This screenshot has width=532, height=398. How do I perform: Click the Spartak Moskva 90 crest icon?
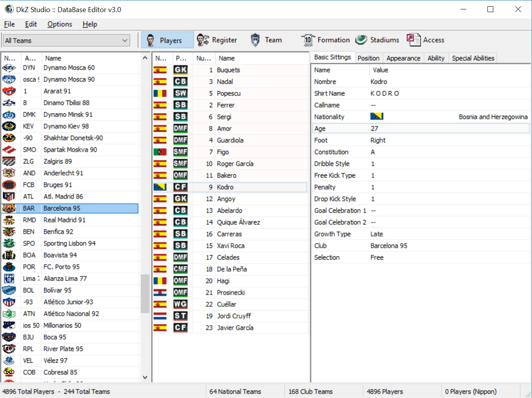(x=9, y=150)
